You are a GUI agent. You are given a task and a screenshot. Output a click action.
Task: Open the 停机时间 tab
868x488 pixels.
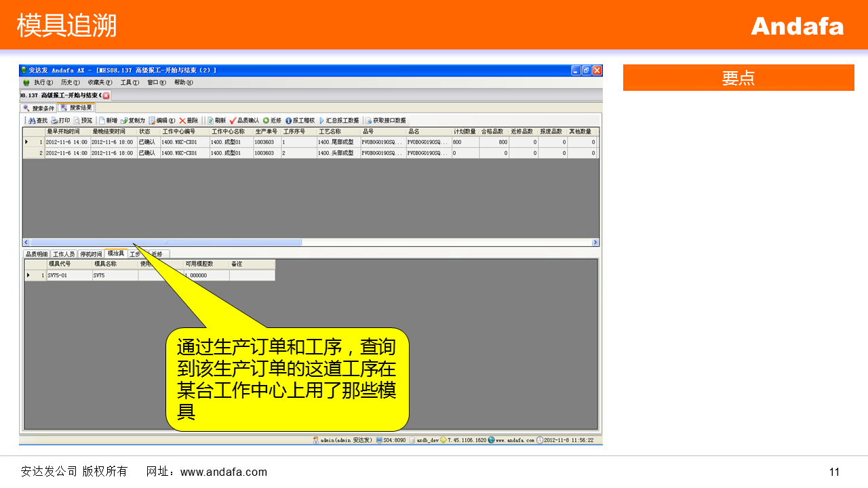click(x=91, y=254)
